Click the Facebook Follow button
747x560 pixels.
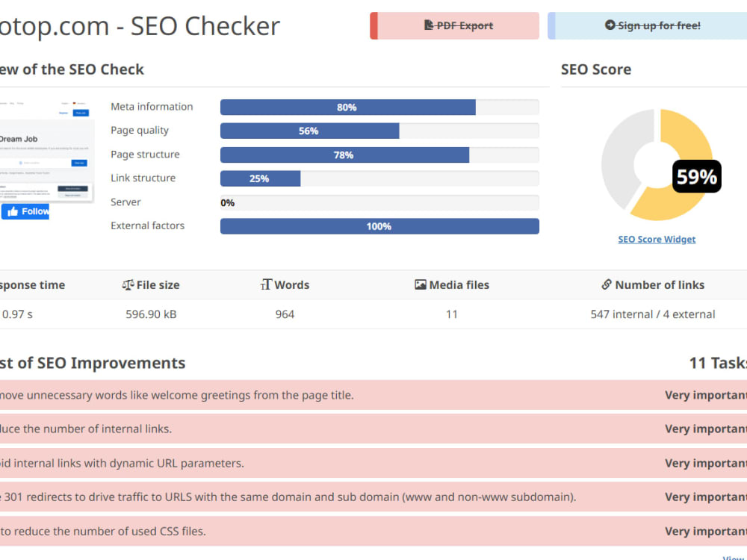click(x=25, y=211)
